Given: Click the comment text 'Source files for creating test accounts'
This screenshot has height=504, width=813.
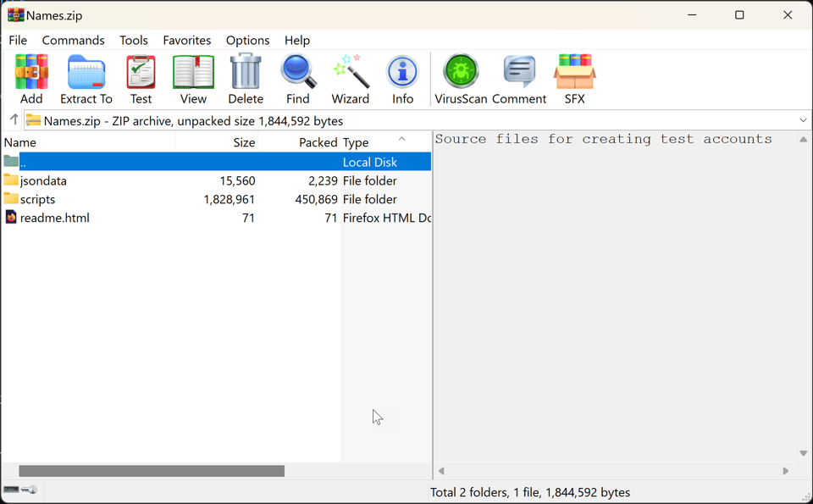Looking at the screenshot, I should coord(604,139).
